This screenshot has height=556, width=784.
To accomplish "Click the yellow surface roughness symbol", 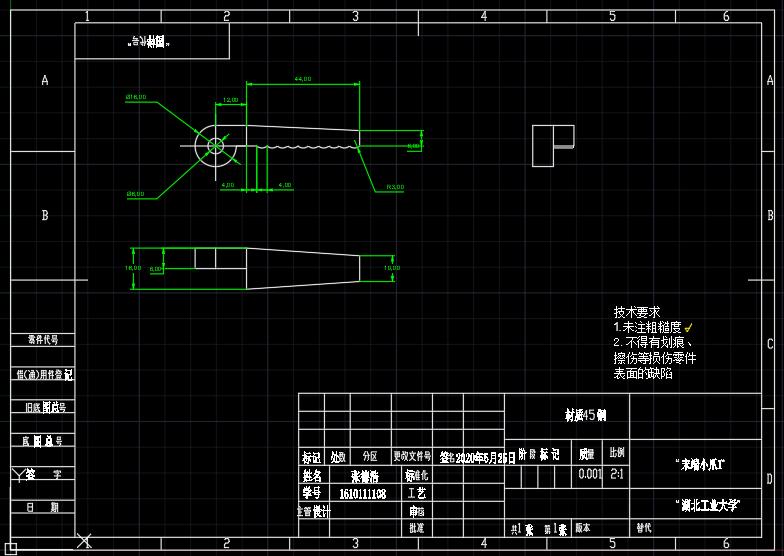I will click(x=688, y=328).
